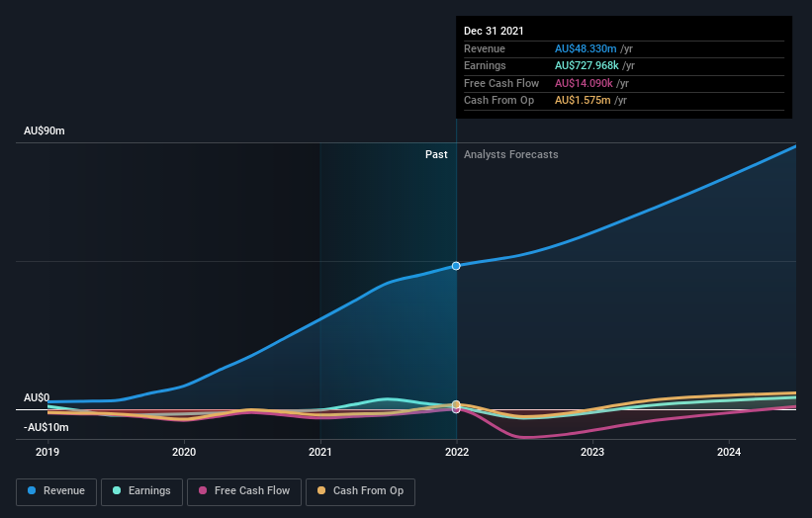The width and height of the screenshot is (812, 518).
Task: Click the Past section label
Action: pos(436,155)
